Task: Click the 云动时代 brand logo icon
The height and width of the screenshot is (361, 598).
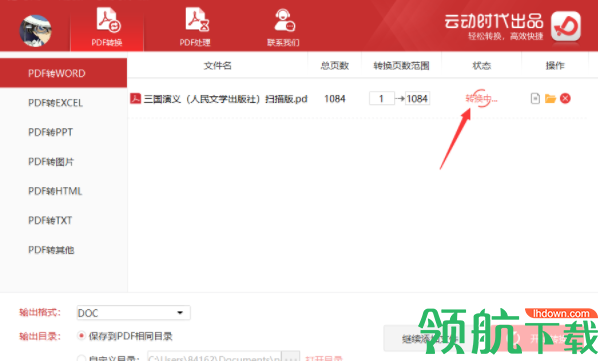Action: point(566,26)
